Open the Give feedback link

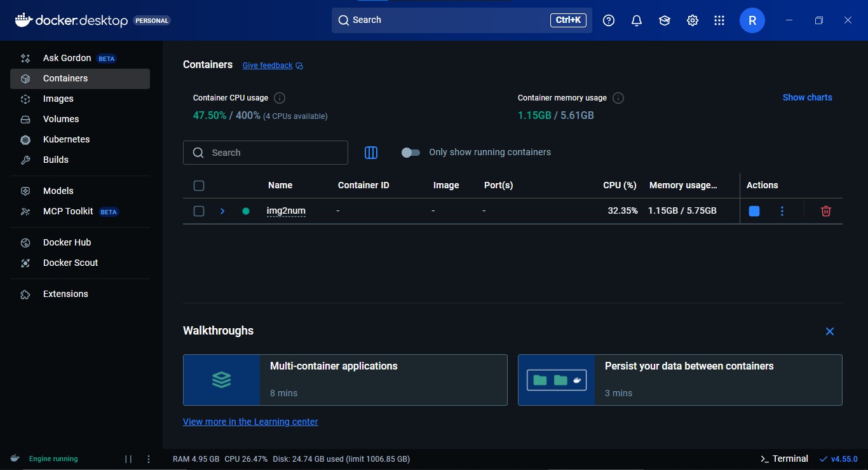pyautogui.click(x=267, y=65)
